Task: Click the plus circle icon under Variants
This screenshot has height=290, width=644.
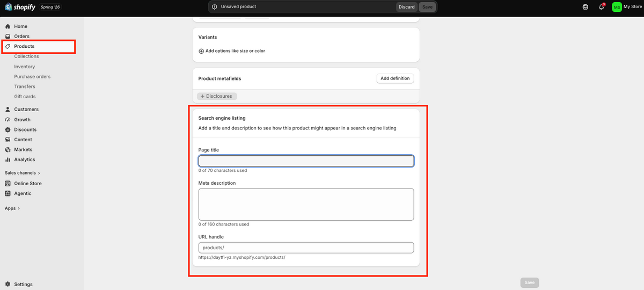Action: (201, 51)
